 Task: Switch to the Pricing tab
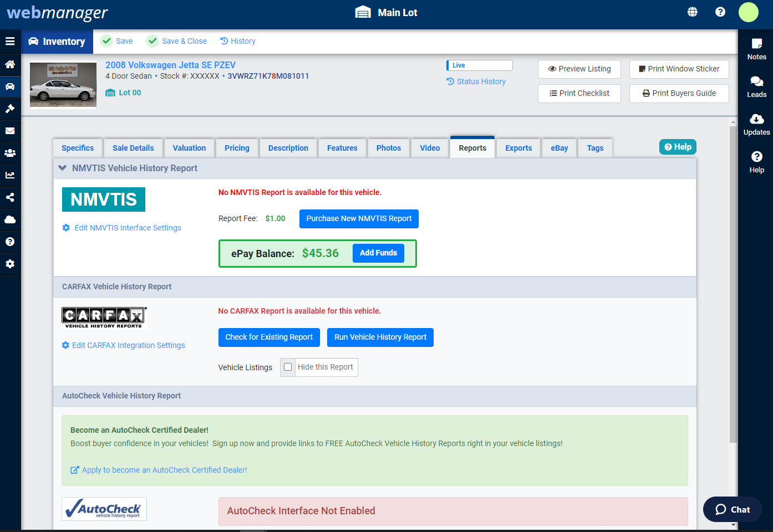(x=237, y=148)
